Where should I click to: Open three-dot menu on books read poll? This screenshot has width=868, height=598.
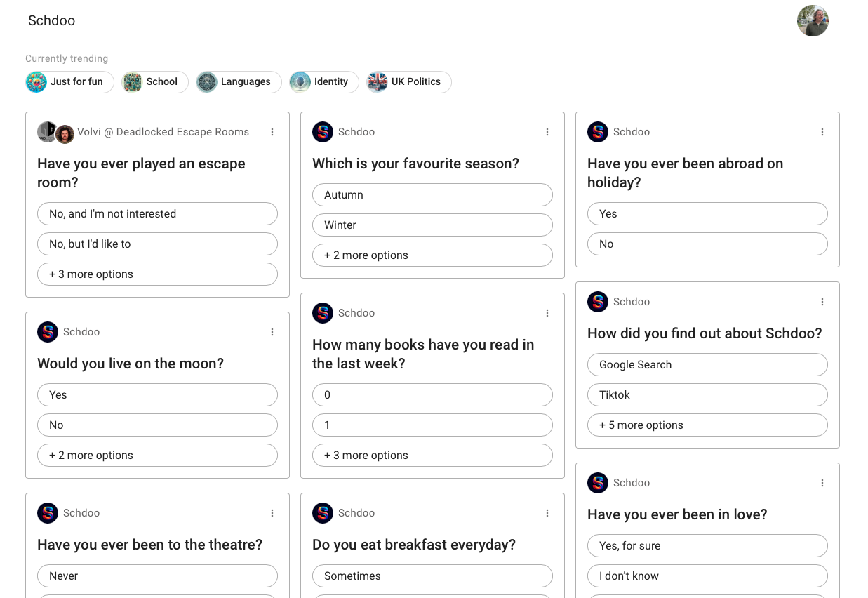click(x=547, y=313)
